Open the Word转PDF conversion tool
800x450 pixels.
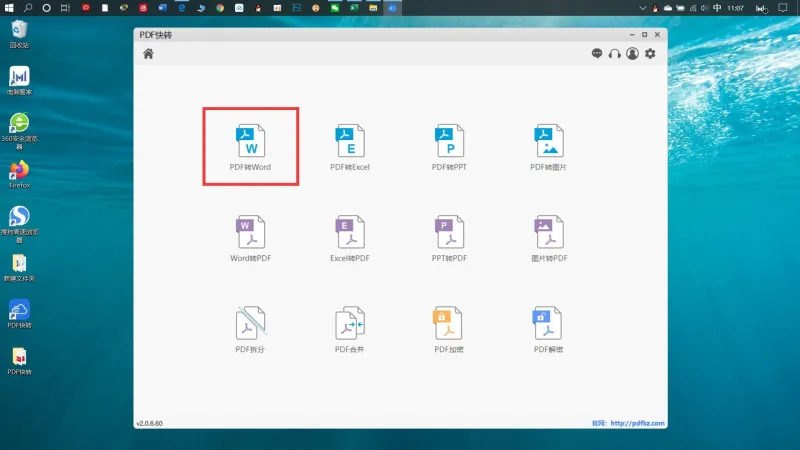click(251, 238)
